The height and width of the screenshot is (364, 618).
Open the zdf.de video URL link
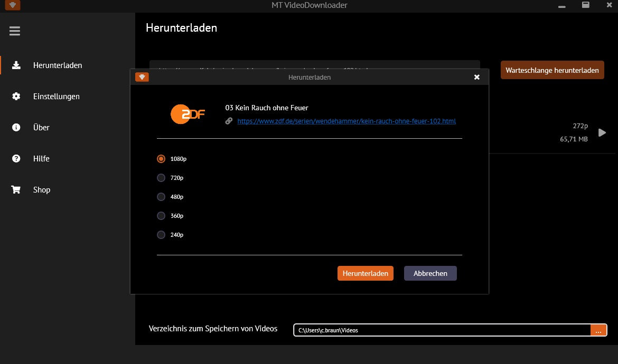coord(347,121)
